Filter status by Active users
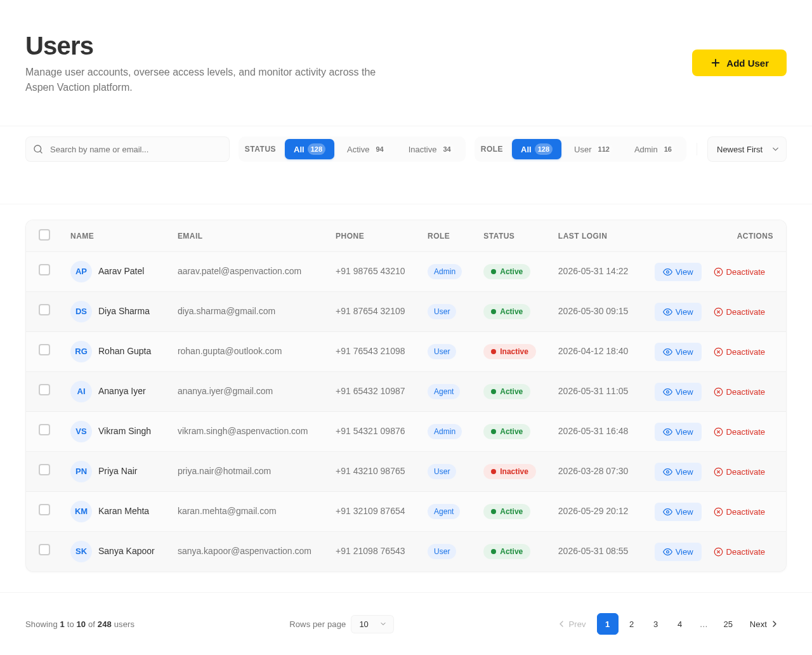Screen dimensions: 812x655 coord(365,149)
